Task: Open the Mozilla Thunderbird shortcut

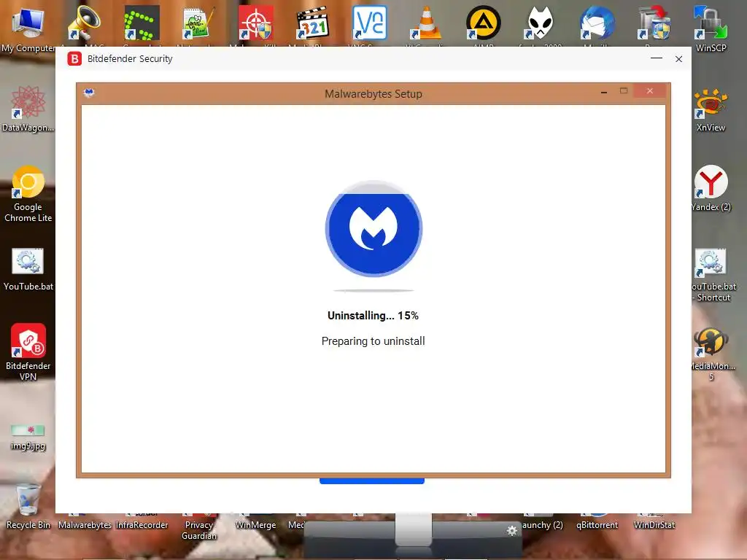Action: point(597,23)
